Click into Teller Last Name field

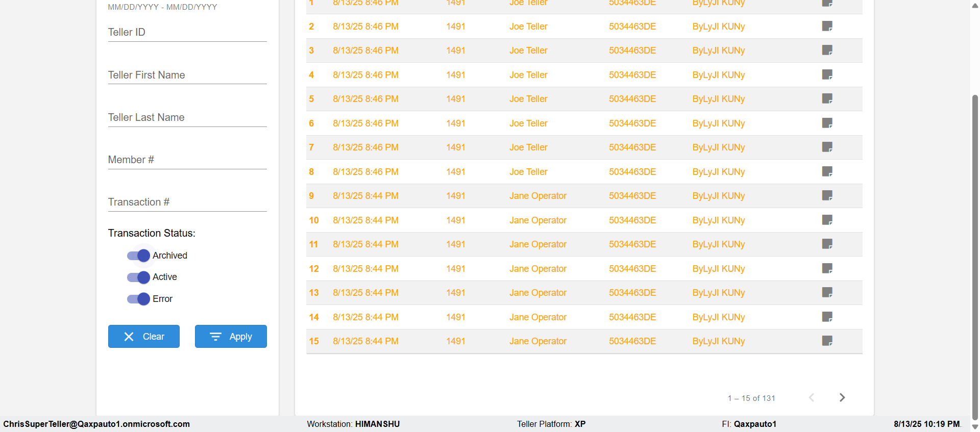[187, 118]
